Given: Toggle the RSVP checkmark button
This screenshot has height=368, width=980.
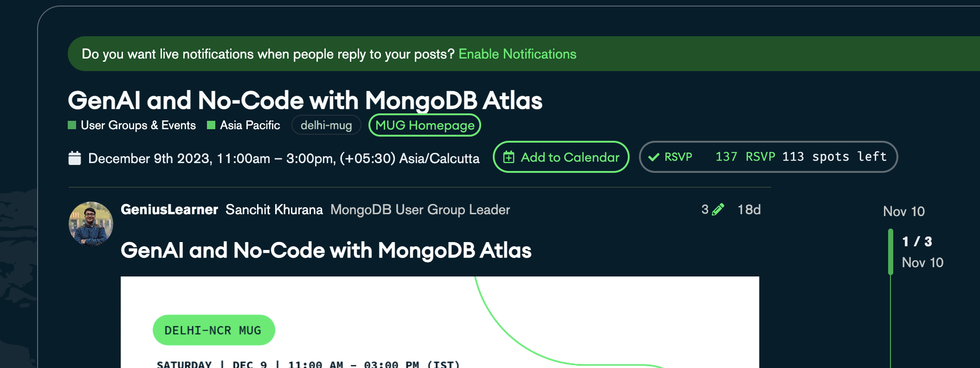Looking at the screenshot, I should pos(671,157).
